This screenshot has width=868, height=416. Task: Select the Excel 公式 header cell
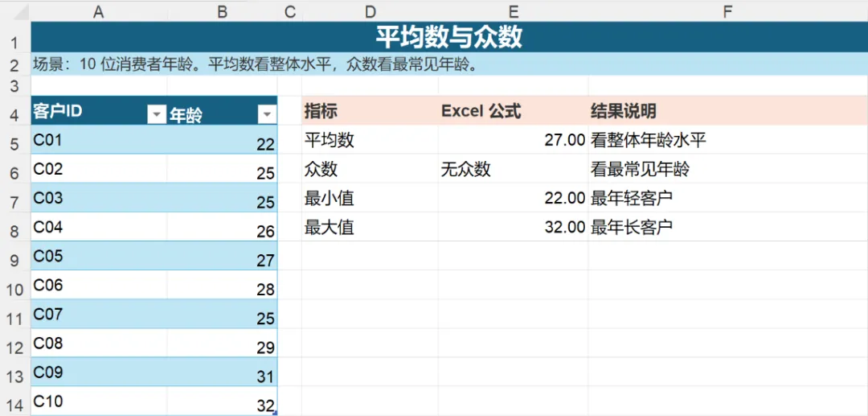pyautogui.click(x=513, y=111)
